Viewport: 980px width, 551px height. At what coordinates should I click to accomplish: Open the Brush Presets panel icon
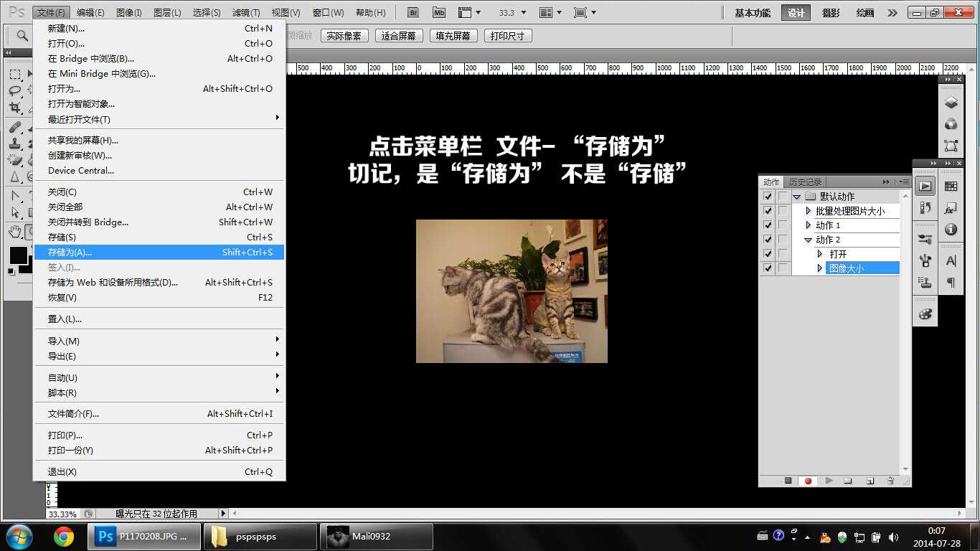925,239
